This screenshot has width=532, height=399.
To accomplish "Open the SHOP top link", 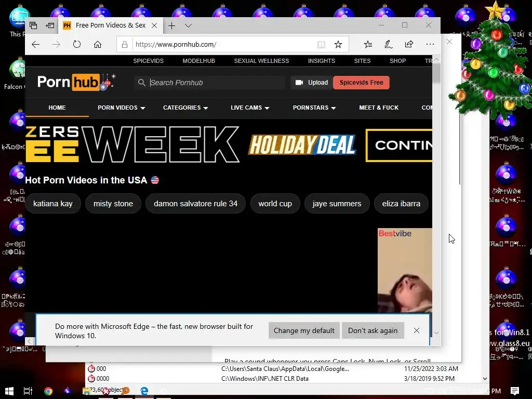I will pos(397,61).
